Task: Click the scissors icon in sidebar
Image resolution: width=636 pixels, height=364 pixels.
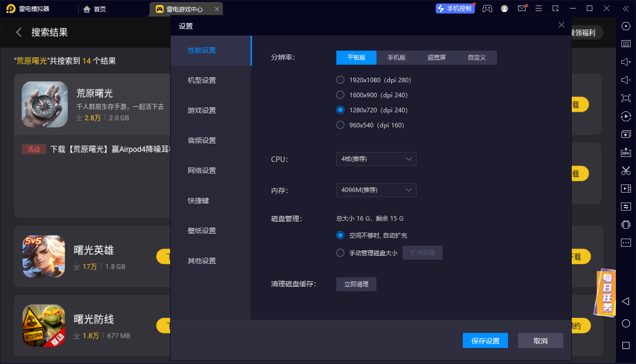Action: tap(625, 170)
